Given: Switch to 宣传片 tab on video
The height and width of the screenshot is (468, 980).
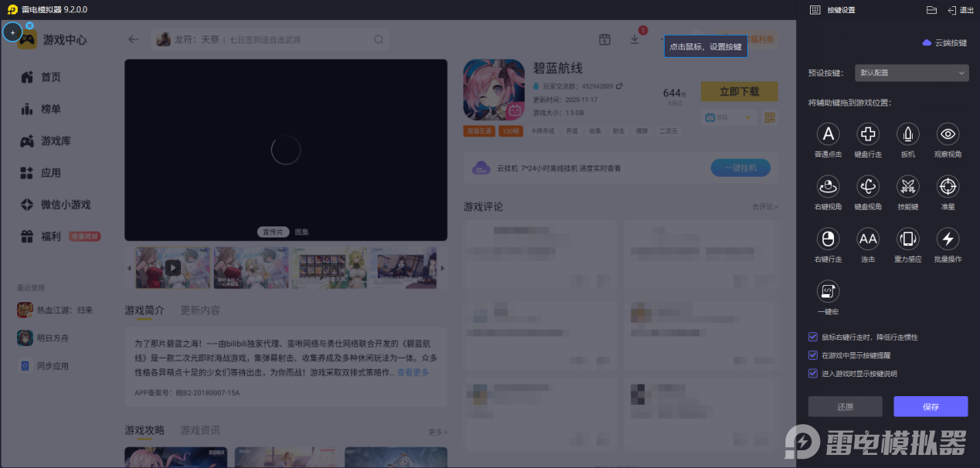Looking at the screenshot, I should [273, 232].
